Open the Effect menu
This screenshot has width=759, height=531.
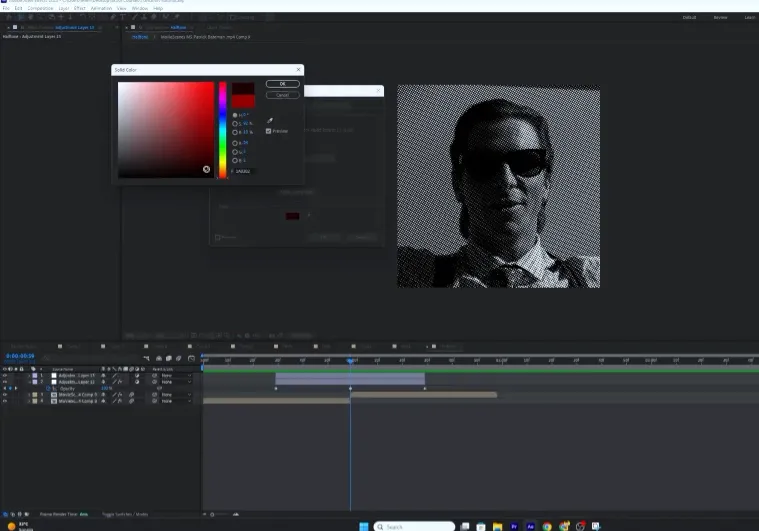click(79, 8)
